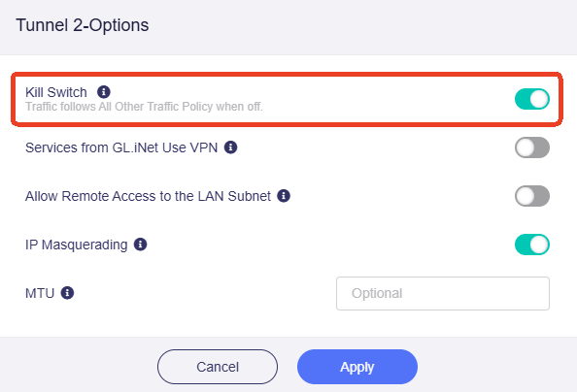The width and height of the screenshot is (577, 392).
Task: Disable the Kill Switch toggle
Action: 532,99
